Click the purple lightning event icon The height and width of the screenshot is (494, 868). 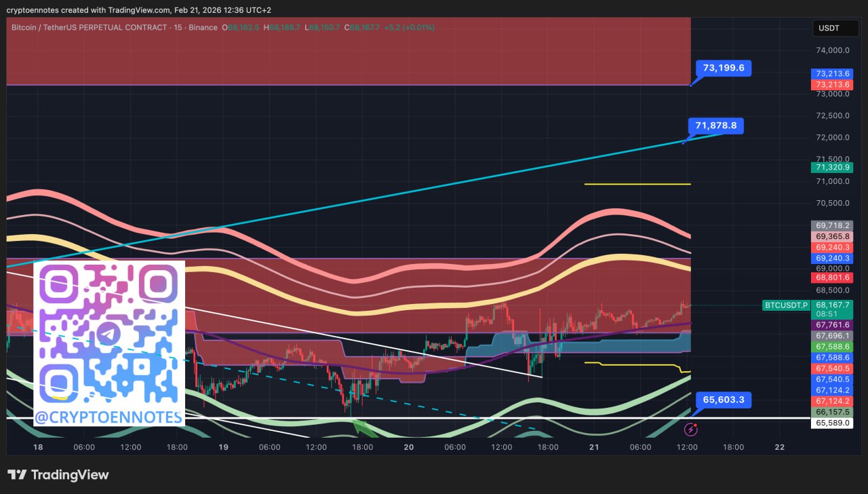[690, 428]
